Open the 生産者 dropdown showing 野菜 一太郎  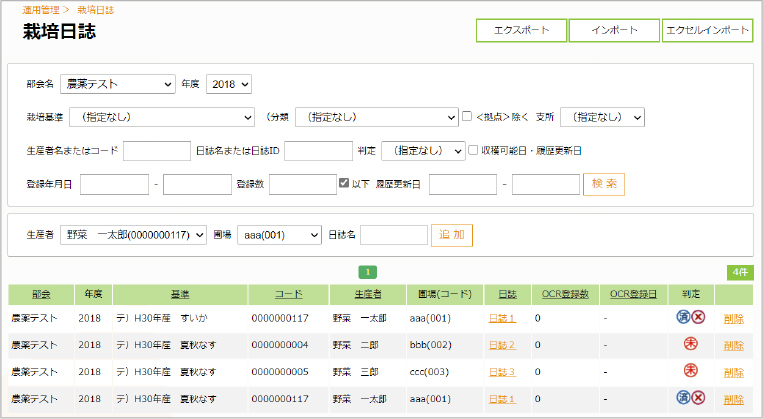pyautogui.click(x=133, y=235)
